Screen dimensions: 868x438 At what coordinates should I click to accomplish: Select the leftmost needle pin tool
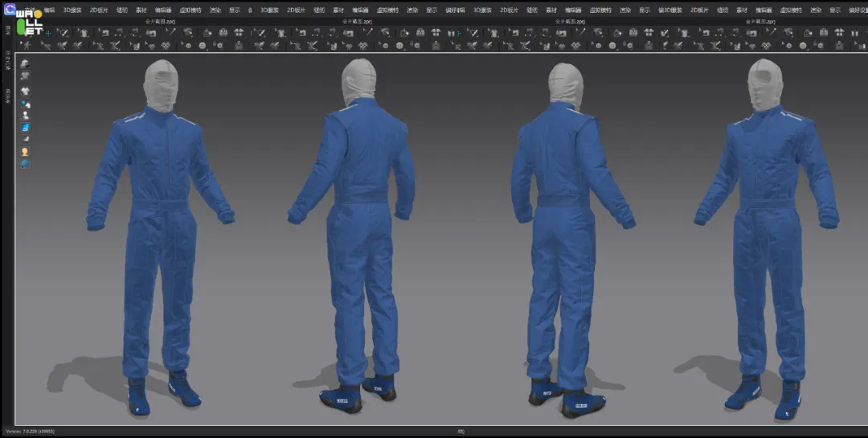coord(171,33)
